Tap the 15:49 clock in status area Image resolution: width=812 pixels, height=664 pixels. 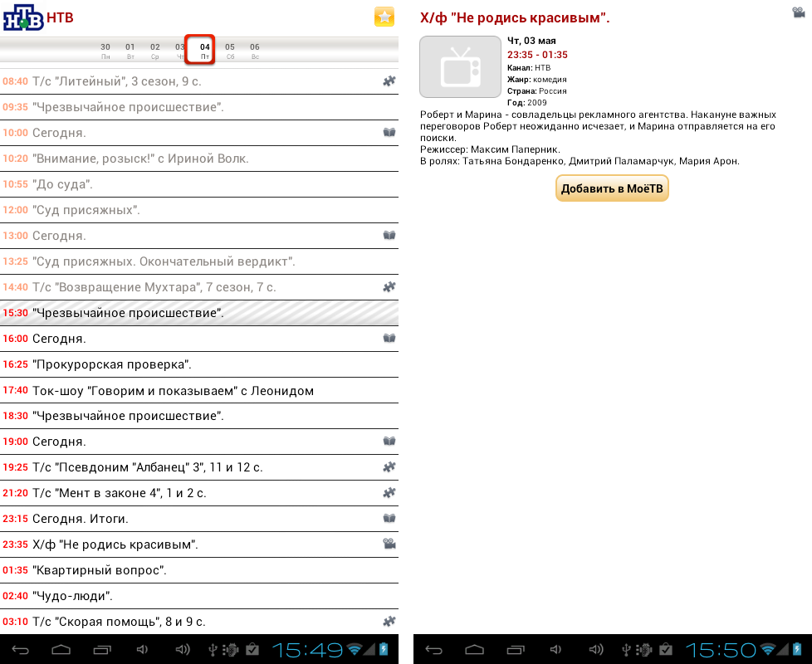pyautogui.click(x=307, y=650)
